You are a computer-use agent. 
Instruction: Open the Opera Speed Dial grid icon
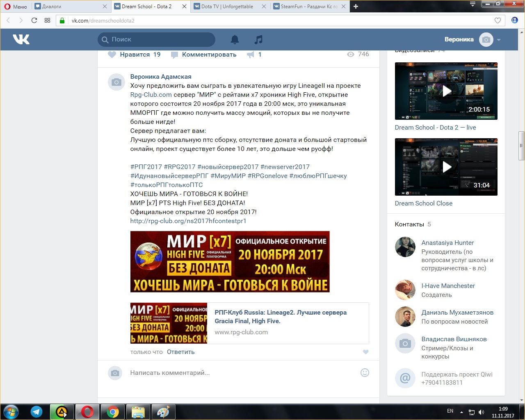47,20
